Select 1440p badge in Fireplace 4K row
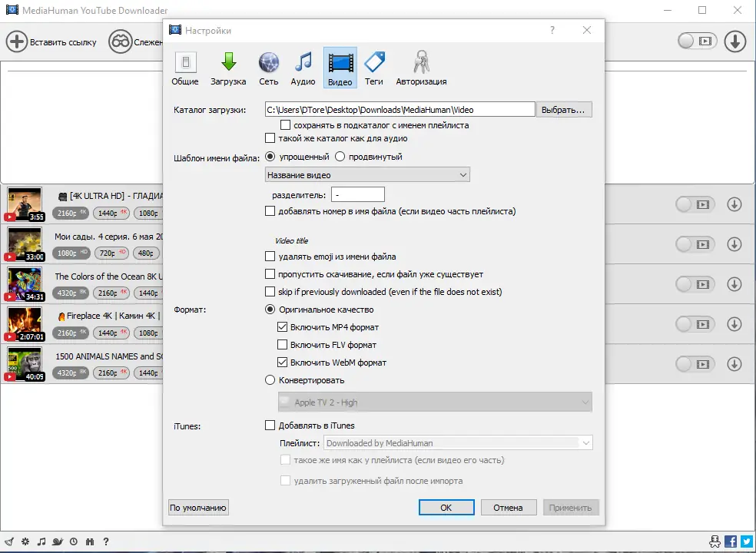 pyautogui.click(x=111, y=333)
